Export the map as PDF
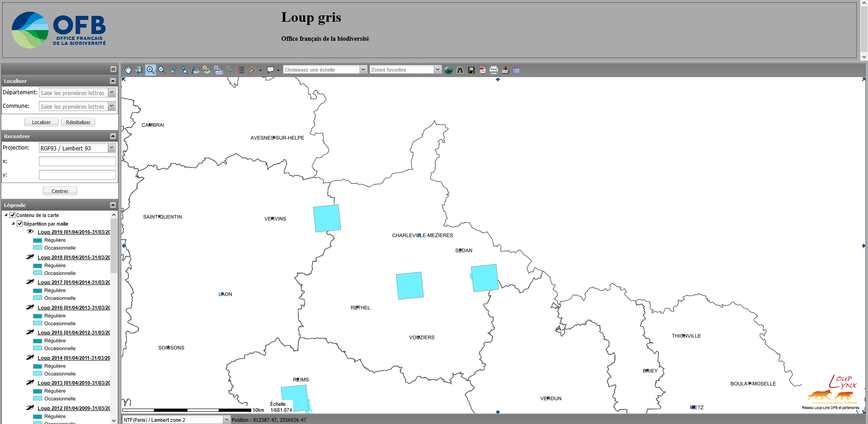 click(483, 70)
